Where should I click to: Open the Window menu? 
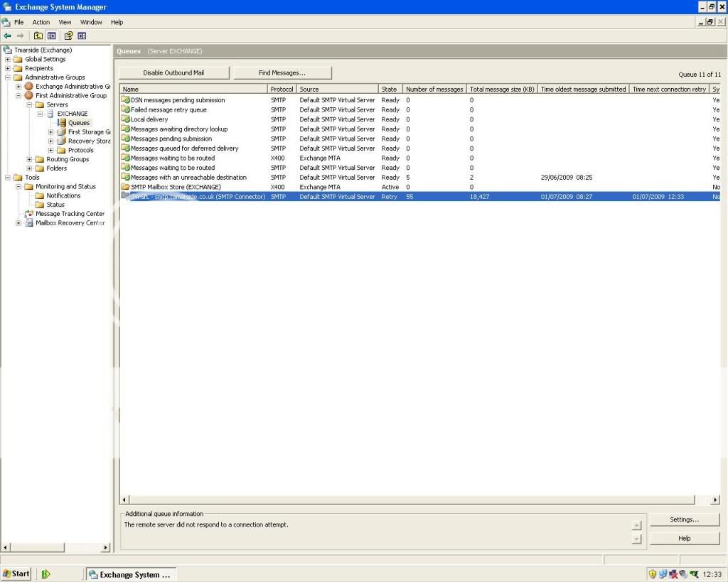click(x=91, y=22)
